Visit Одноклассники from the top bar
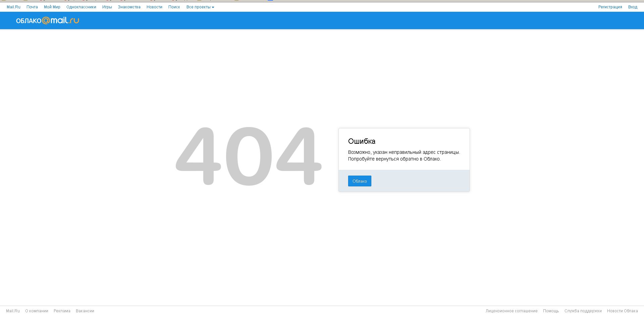This screenshot has height=314, width=644. (x=81, y=7)
